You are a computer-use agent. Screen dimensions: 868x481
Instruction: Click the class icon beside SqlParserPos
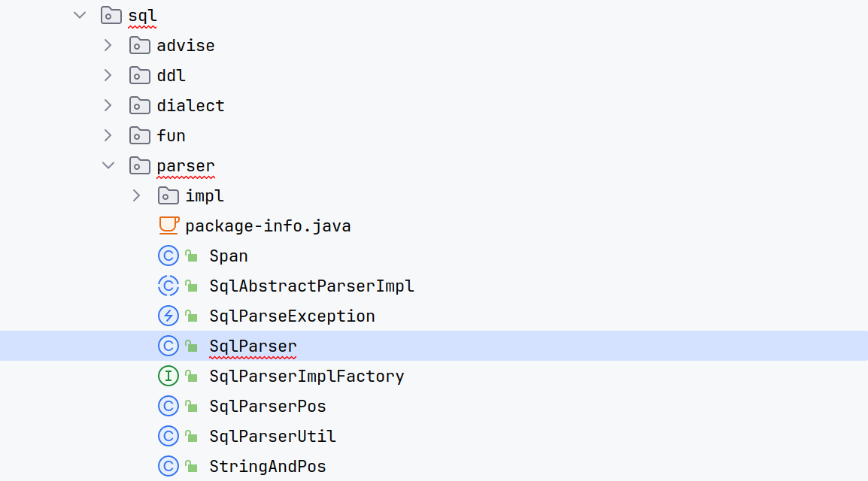coord(168,406)
